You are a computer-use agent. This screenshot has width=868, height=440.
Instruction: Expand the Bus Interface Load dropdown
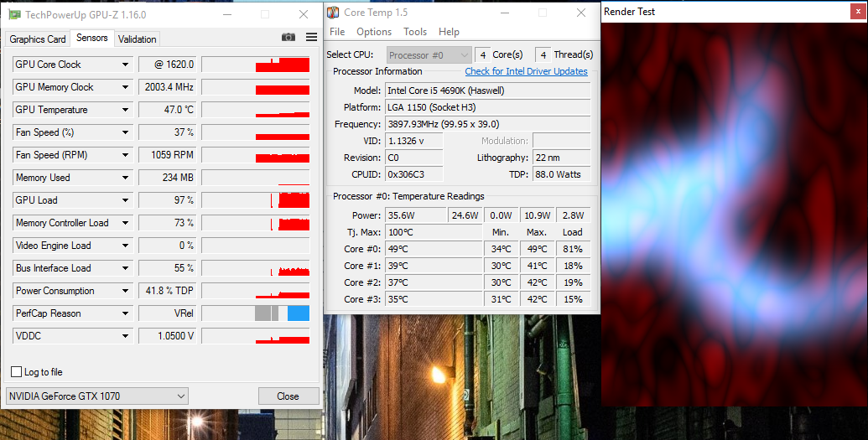click(125, 268)
